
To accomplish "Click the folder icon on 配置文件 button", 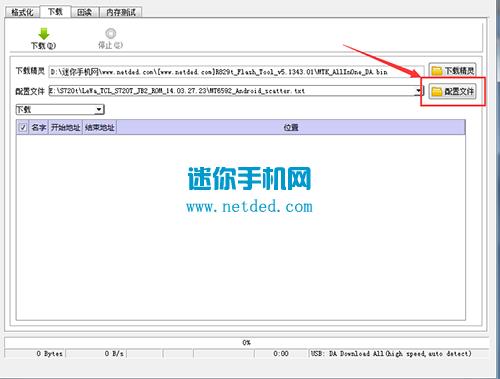I will click(437, 91).
